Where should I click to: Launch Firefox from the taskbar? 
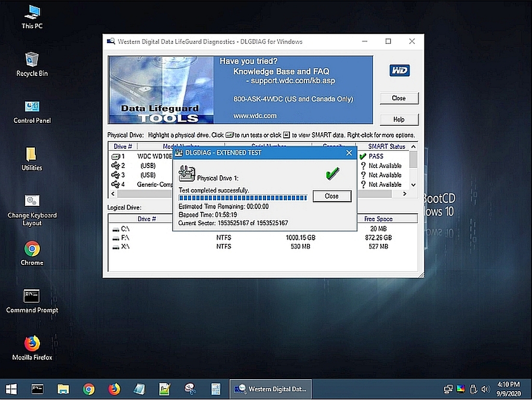(x=114, y=389)
